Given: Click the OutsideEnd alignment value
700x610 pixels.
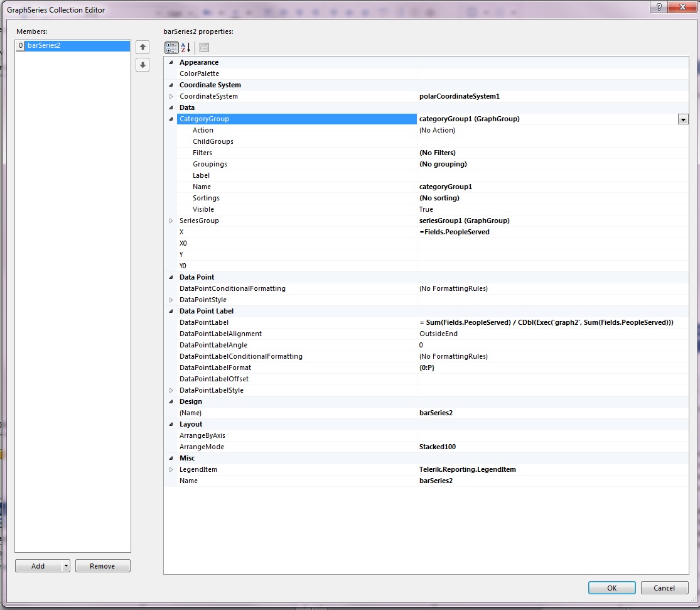Looking at the screenshot, I should click(x=438, y=334).
